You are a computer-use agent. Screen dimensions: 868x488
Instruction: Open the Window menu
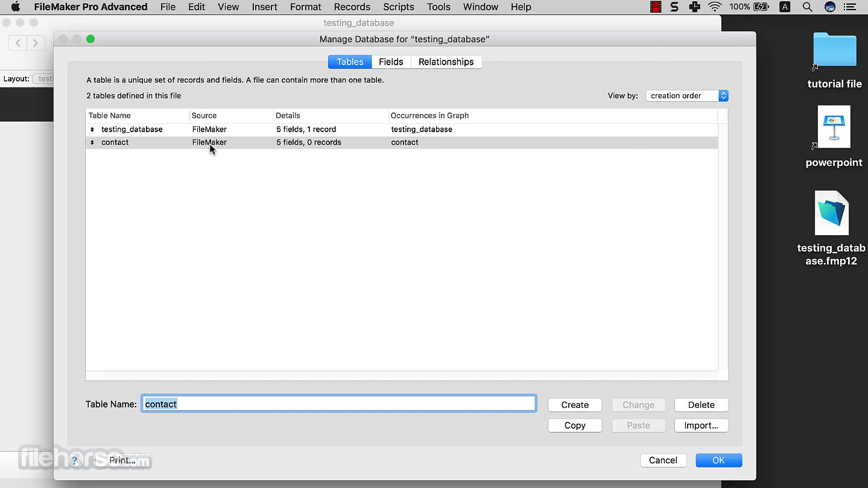tap(481, 7)
